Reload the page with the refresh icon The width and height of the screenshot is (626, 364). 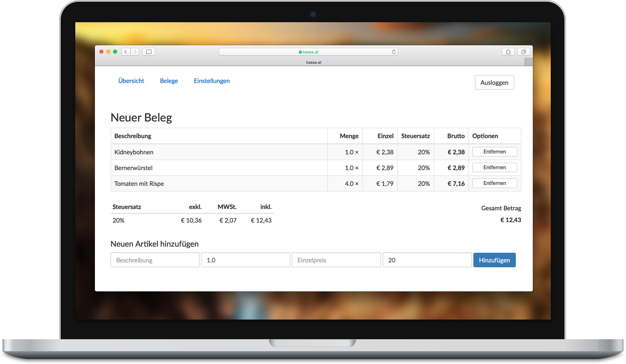[x=394, y=52]
